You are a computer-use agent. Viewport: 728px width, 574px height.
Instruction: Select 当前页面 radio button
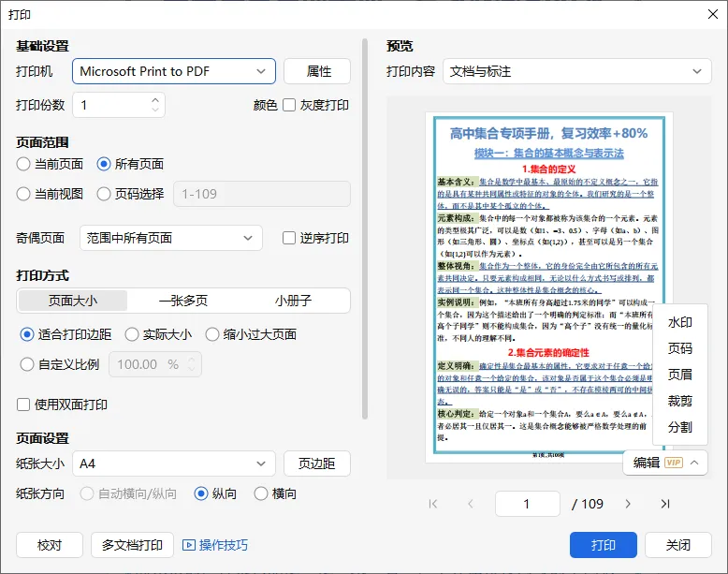(23, 164)
